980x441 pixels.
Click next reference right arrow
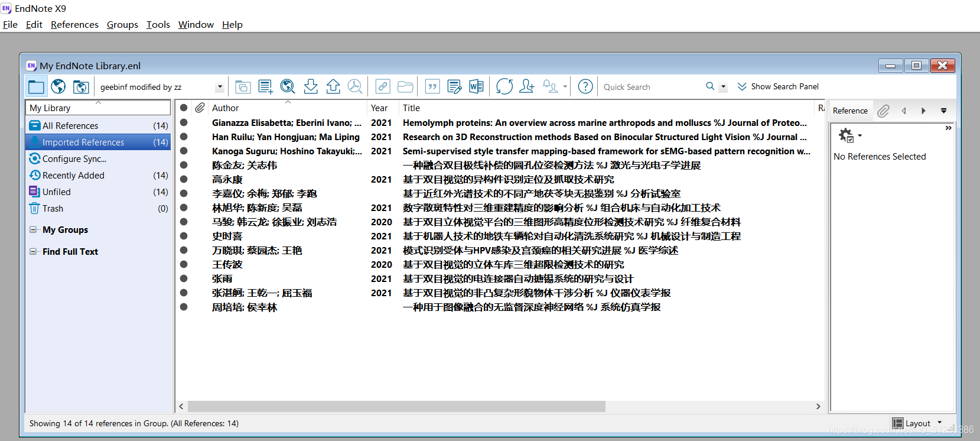[x=923, y=111]
